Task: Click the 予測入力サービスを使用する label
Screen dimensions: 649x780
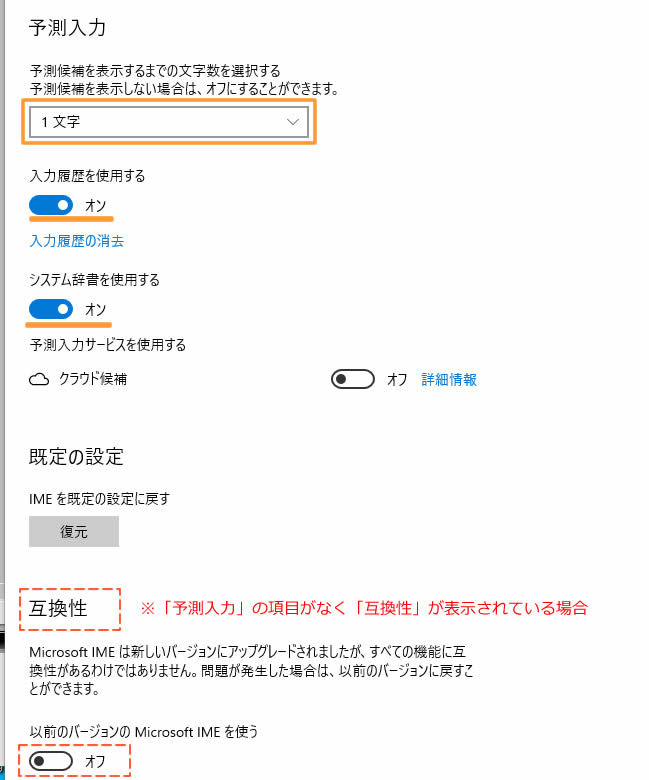Action: pos(107,345)
